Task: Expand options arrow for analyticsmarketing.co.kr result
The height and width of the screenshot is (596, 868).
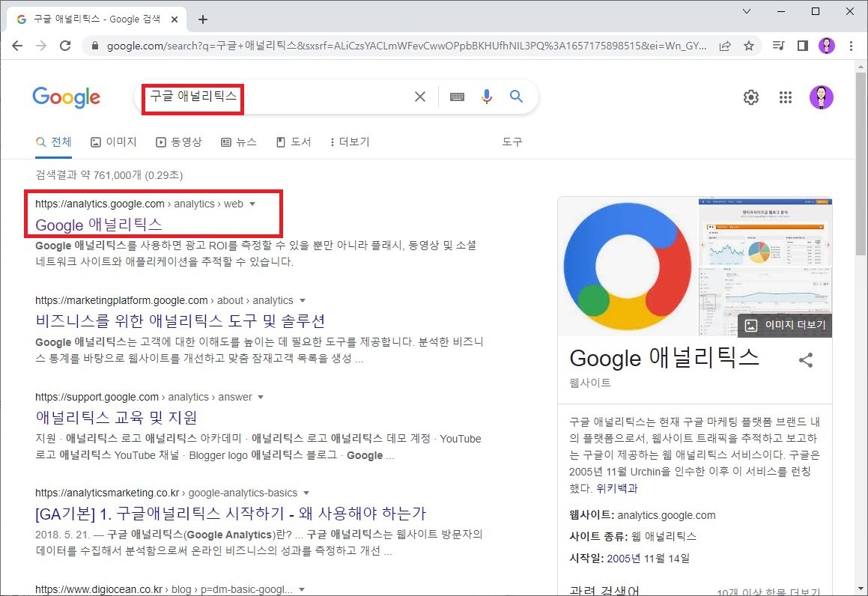Action: 306,493
